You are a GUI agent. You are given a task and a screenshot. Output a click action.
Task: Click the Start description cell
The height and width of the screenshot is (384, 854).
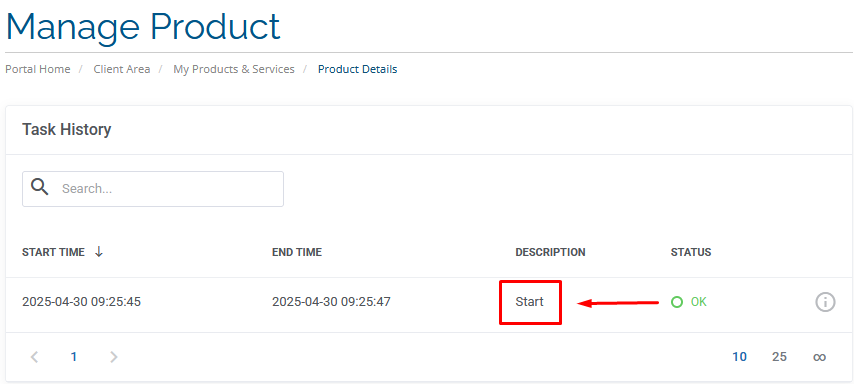529,301
